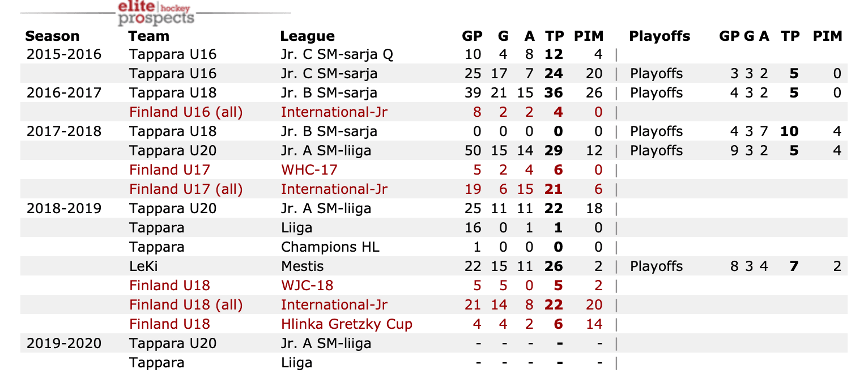Select the 2018-2019 season label
The width and height of the screenshot is (868, 390).
tap(64, 209)
